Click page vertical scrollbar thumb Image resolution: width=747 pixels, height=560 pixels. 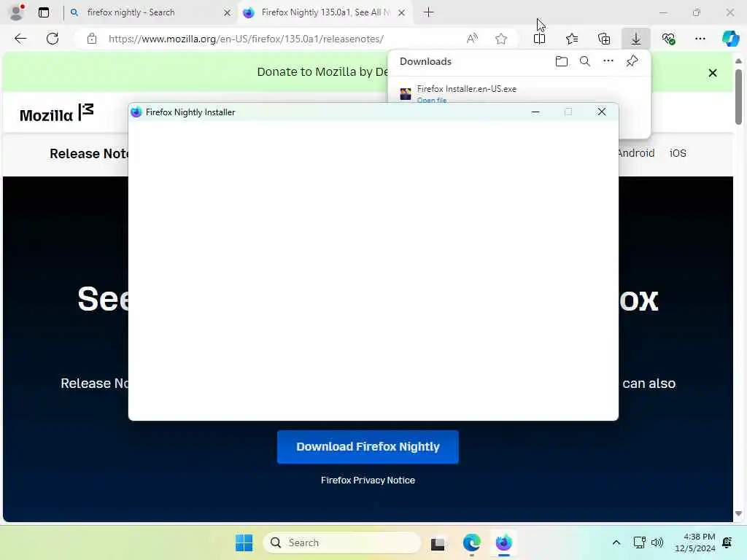738,97
